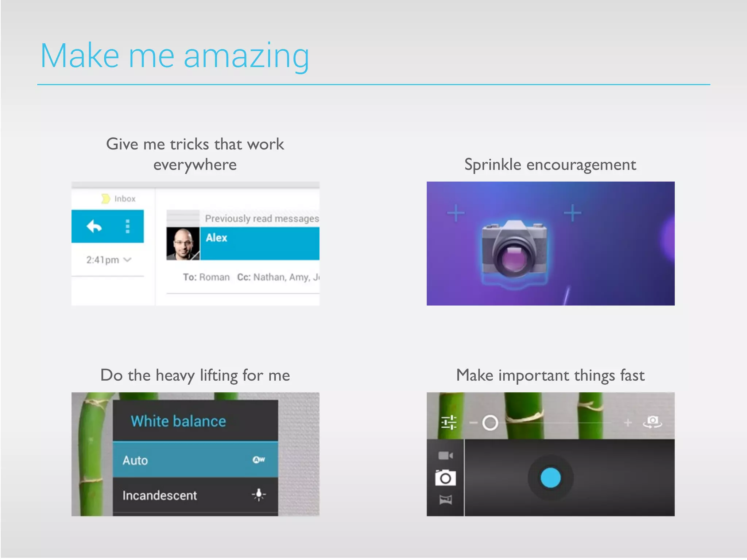Select the panorama mode icon

[x=445, y=499]
